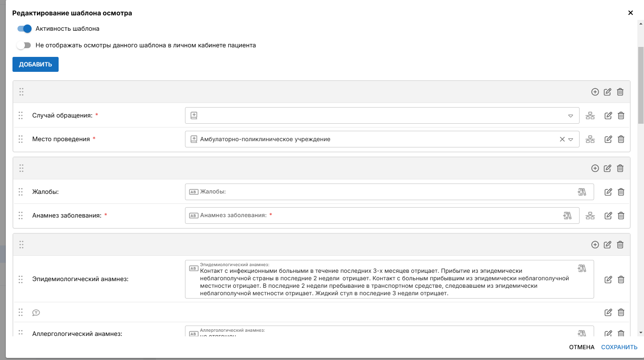Image resolution: width=644 pixels, height=360 pixels.
Task: Open the Случай обращения dropdown arrow
Action: (x=570, y=116)
